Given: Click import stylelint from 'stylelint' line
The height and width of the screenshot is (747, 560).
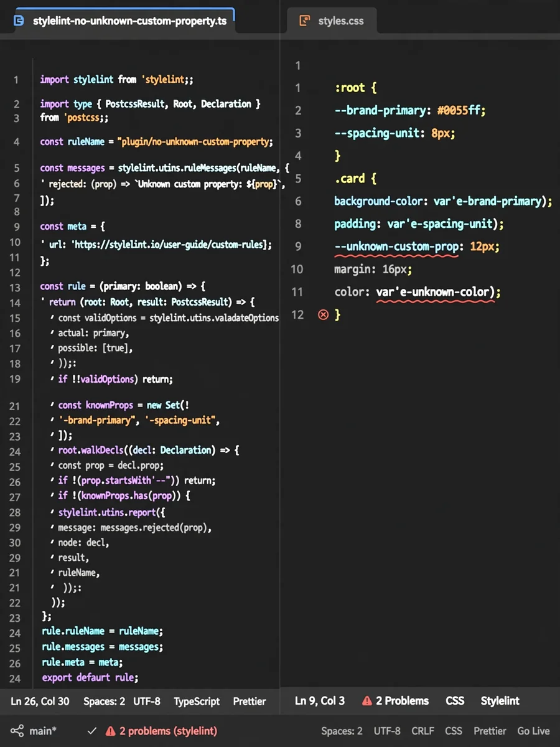Looking at the screenshot, I should (x=117, y=80).
